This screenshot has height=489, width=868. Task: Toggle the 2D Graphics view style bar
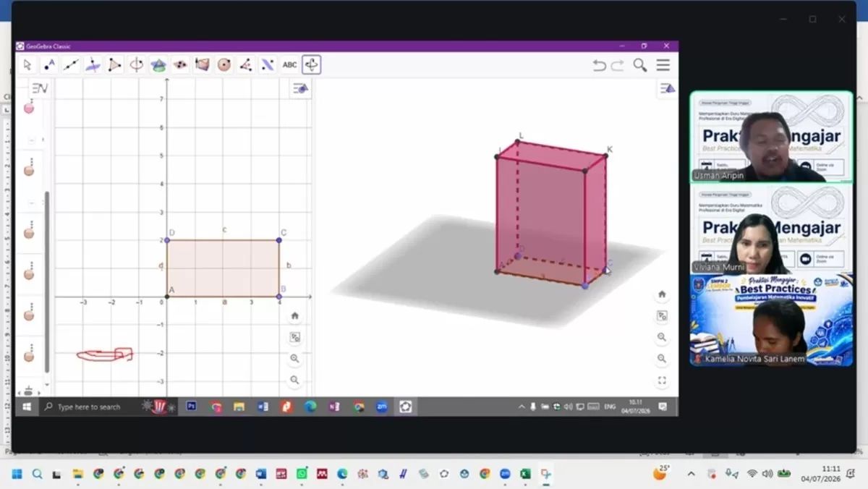300,88
